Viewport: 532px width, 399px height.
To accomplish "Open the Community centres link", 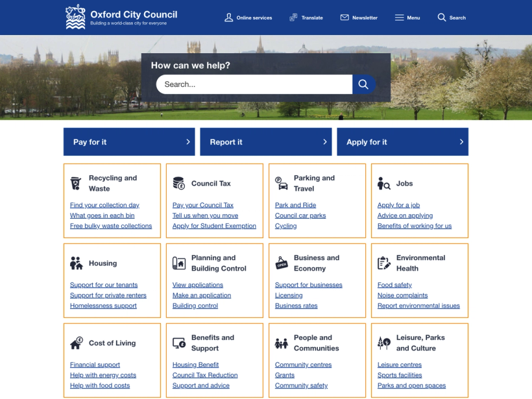I will click(x=304, y=365).
